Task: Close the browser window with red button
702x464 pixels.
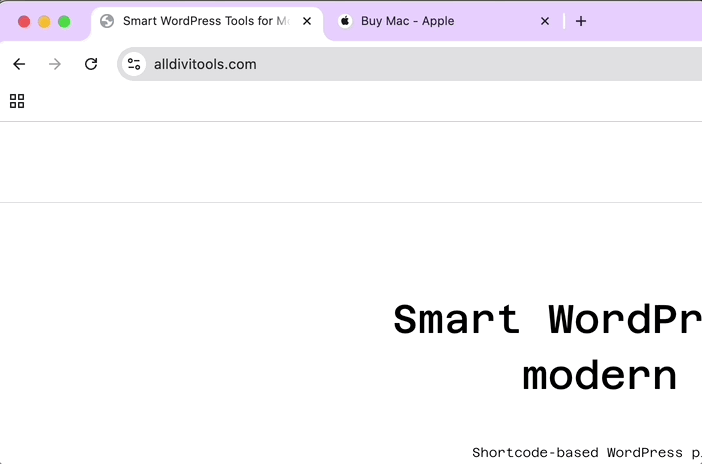Action: (x=24, y=21)
